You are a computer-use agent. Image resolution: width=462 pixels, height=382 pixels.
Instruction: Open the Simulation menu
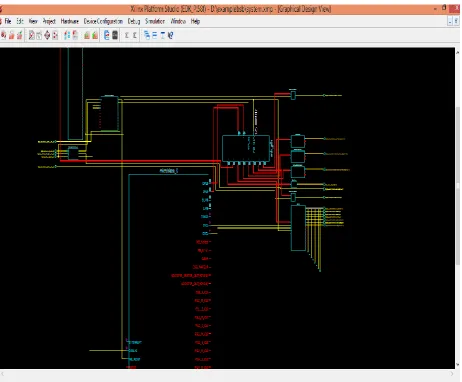click(x=155, y=21)
